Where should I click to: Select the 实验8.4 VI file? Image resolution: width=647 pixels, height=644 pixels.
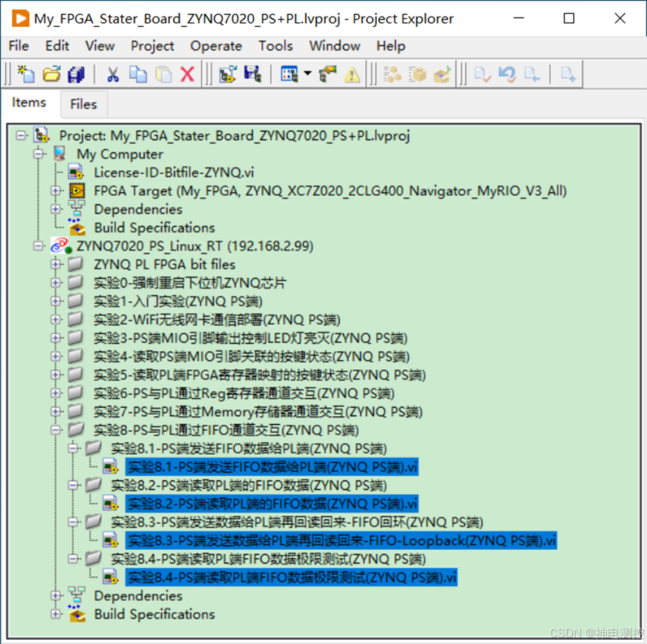click(292, 578)
